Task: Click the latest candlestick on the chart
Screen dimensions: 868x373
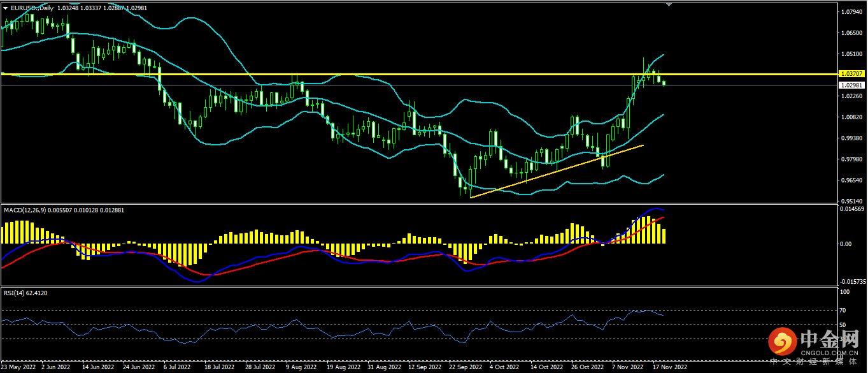Action: [x=665, y=83]
